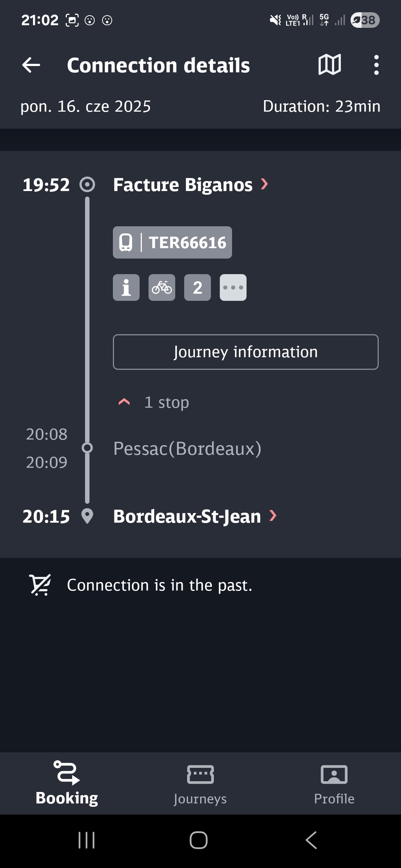Tap the bicycle transport icon
This screenshot has height=868, width=401.
point(162,287)
